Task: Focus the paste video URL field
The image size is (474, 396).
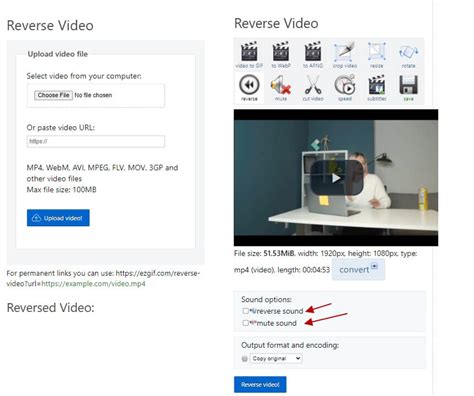Action: pos(96,141)
